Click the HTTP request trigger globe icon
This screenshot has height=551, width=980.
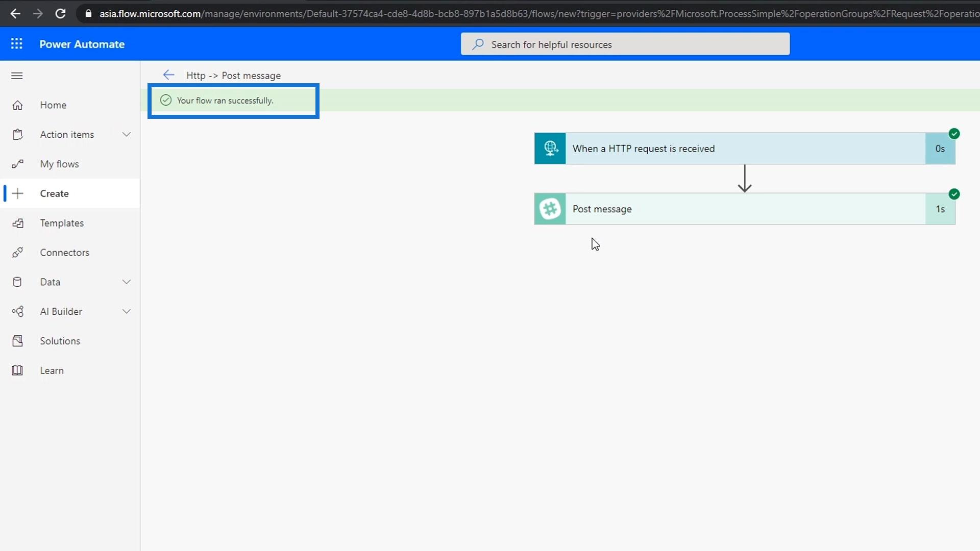point(550,148)
